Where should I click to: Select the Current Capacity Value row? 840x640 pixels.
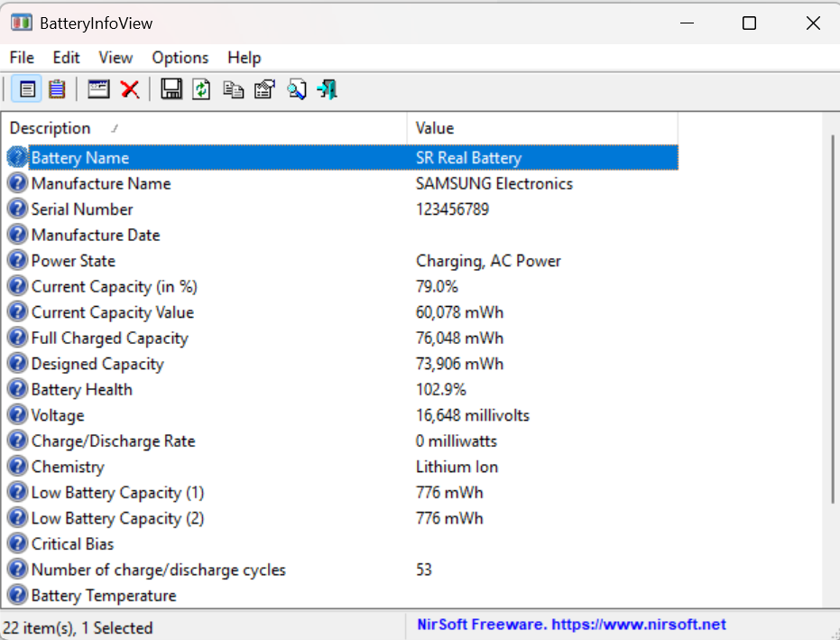click(343, 312)
